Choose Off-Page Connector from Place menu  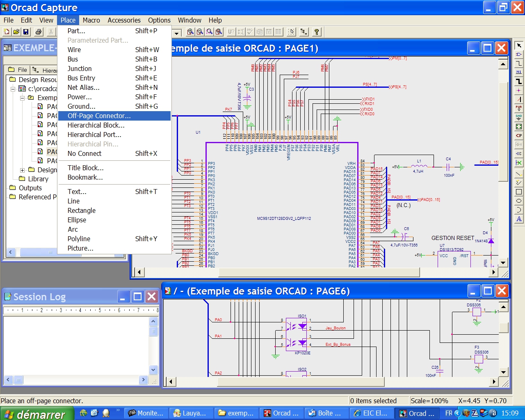tap(114, 116)
